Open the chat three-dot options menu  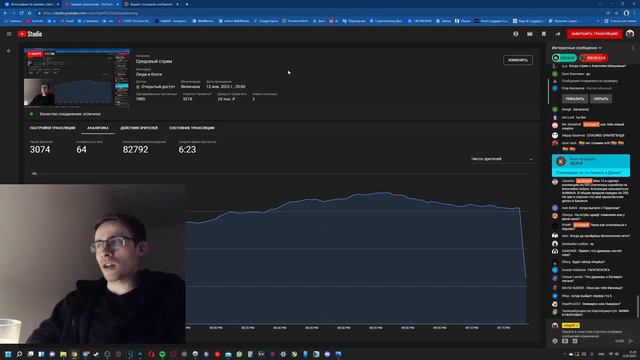(633, 48)
